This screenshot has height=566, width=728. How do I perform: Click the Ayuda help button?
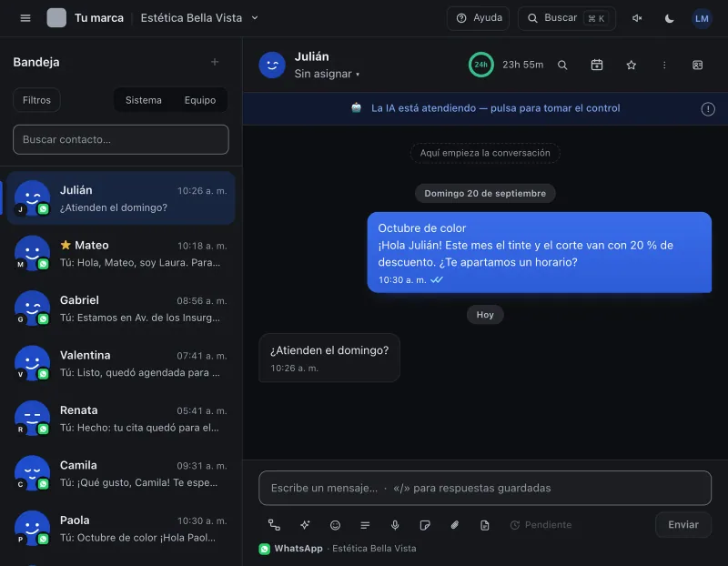(479, 18)
